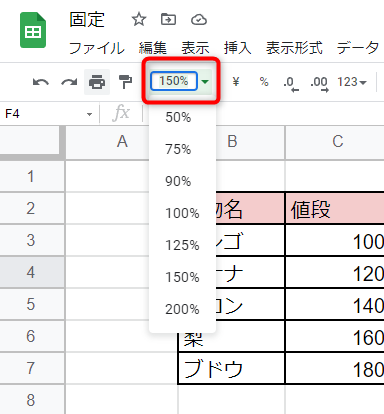The height and width of the screenshot is (414, 384).
Task: Click the move-to-folder icon
Action: click(168, 19)
